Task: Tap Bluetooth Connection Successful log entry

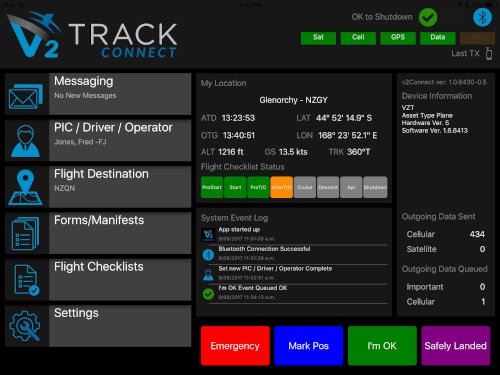Action: [x=294, y=254]
